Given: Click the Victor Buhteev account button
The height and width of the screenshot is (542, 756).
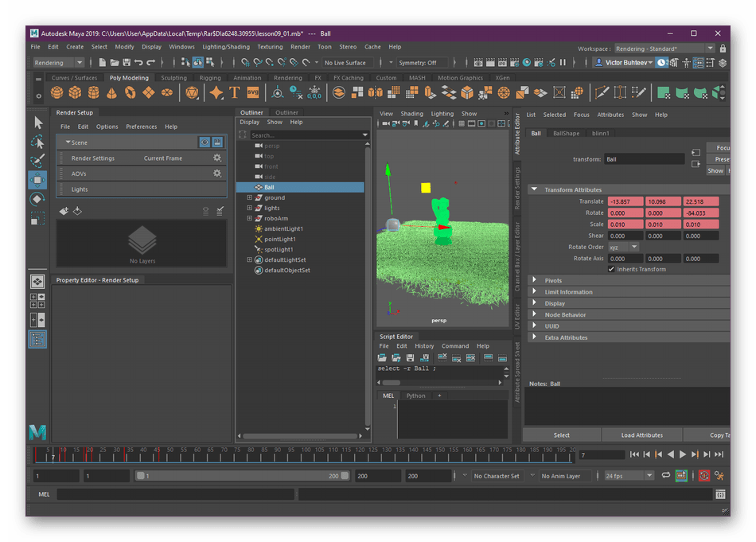Looking at the screenshot, I should 623,63.
